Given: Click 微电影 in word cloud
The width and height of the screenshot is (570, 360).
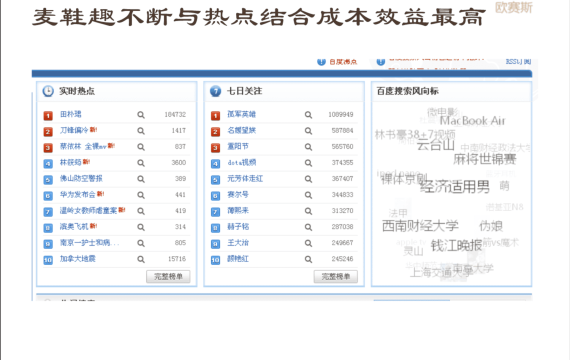Looking at the screenshot, I should 443,112.
